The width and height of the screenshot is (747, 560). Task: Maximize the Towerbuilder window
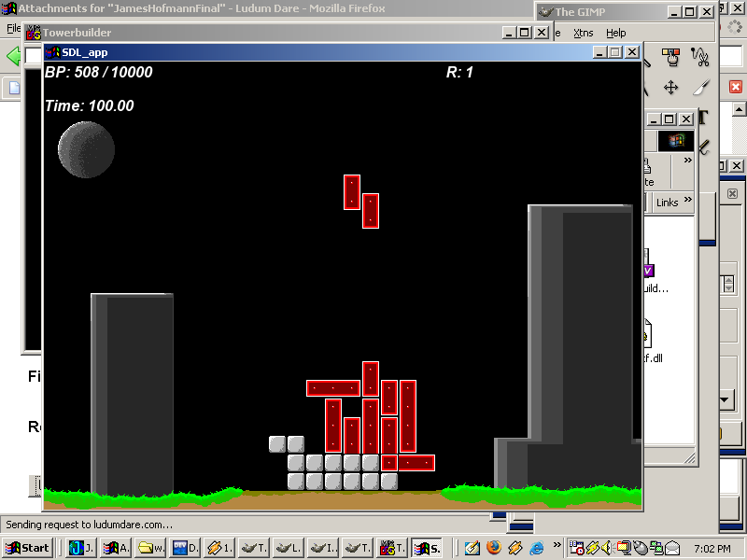tap(525, 33)
